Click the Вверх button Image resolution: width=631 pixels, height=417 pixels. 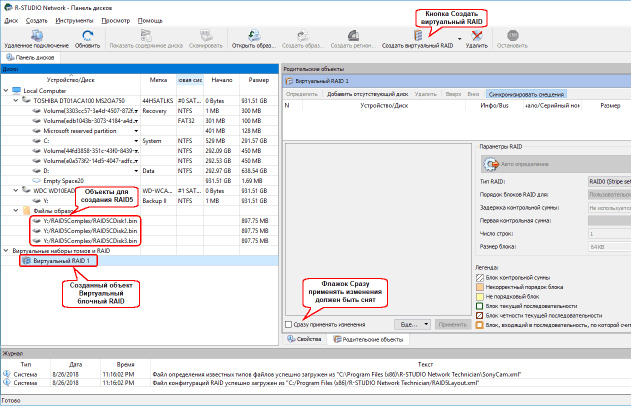click(453, 94)
